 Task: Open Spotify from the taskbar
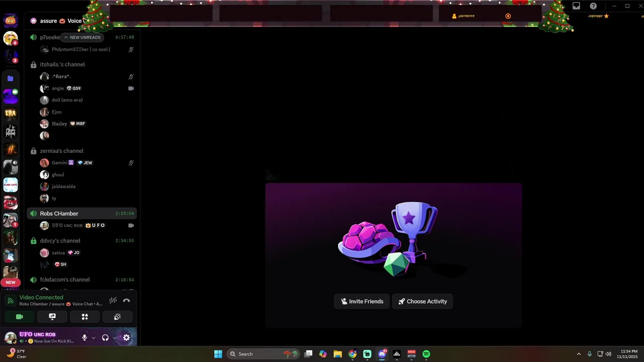click(426, 354)
